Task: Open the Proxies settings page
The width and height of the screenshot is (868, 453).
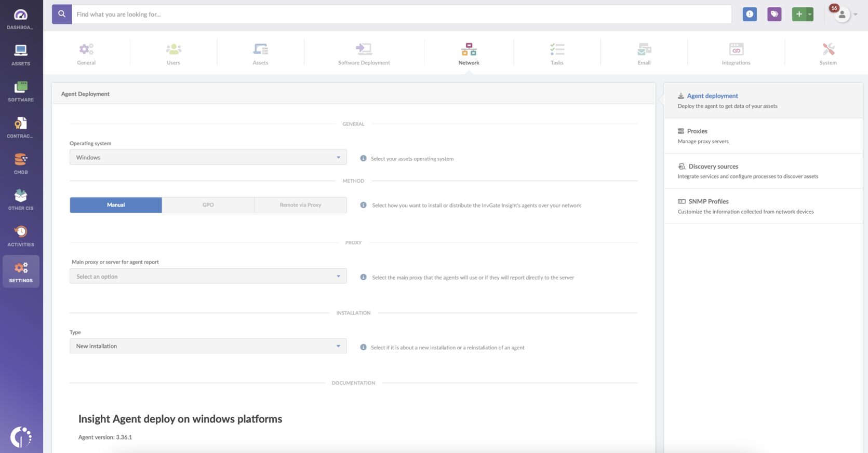Action: [697, 131]
